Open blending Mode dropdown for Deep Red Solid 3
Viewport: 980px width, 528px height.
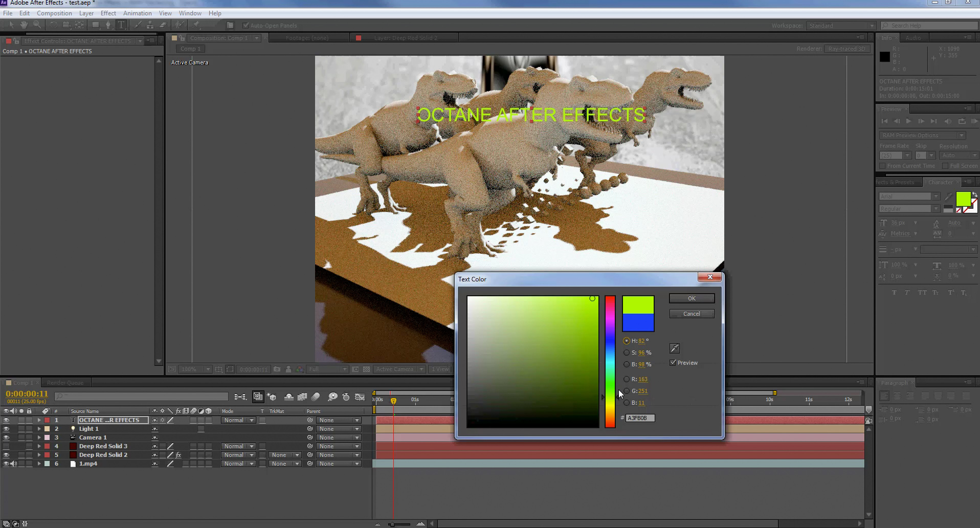[238, 446]
